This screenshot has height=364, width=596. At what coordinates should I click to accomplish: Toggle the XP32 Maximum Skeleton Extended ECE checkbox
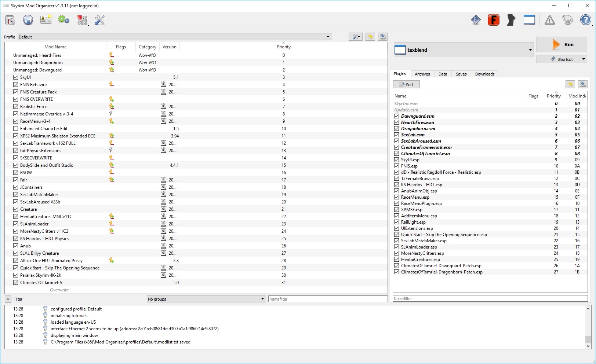click(15, 136)
